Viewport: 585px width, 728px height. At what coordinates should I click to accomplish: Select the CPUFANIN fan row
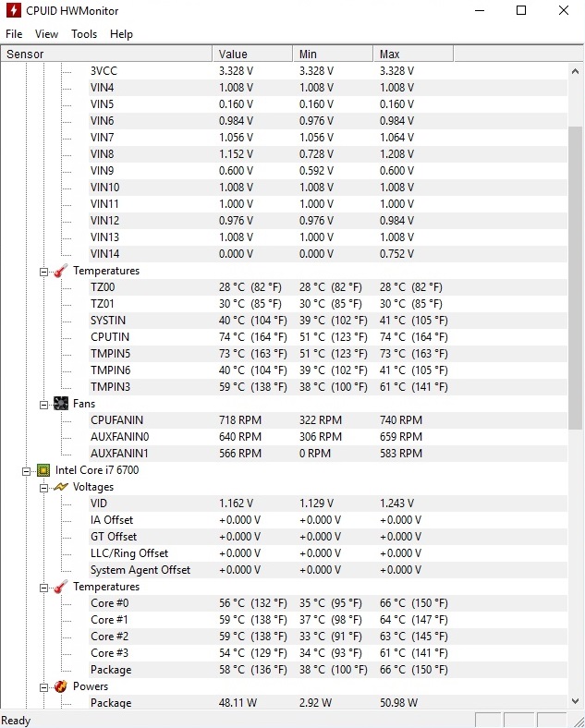coord(328,420)
